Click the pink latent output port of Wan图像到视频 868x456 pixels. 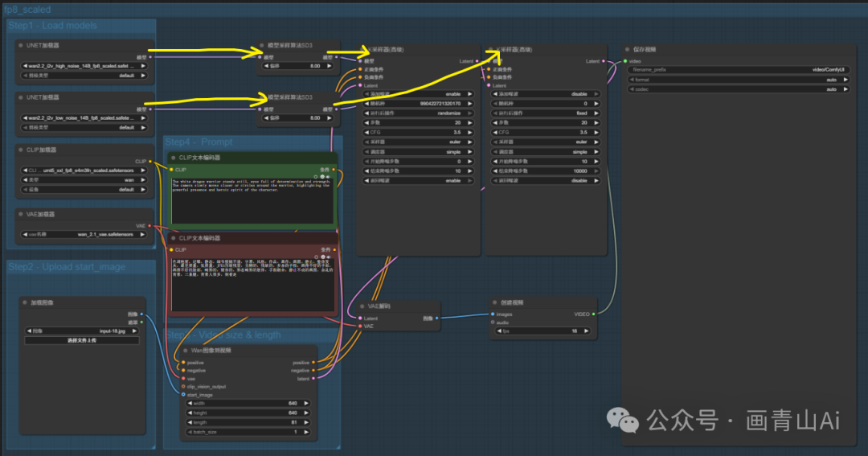pos(314,379)
